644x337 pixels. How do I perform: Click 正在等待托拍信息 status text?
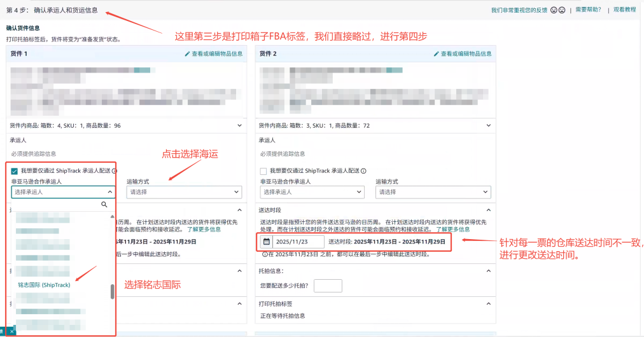coord(283,316)
